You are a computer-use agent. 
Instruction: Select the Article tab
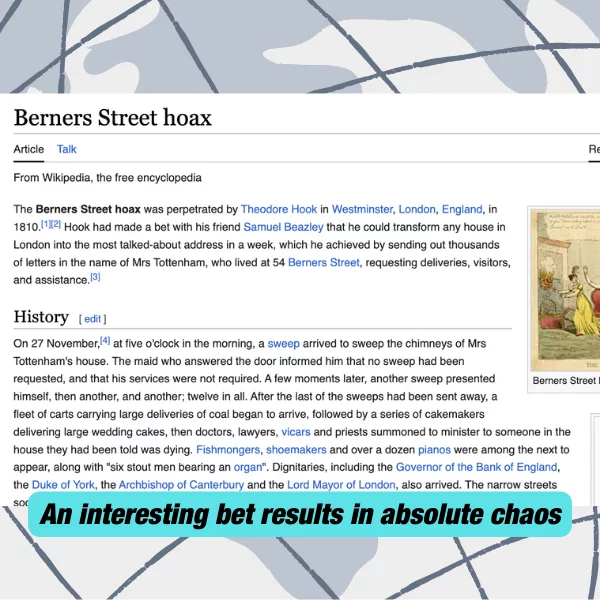click(x=29, y=149)
